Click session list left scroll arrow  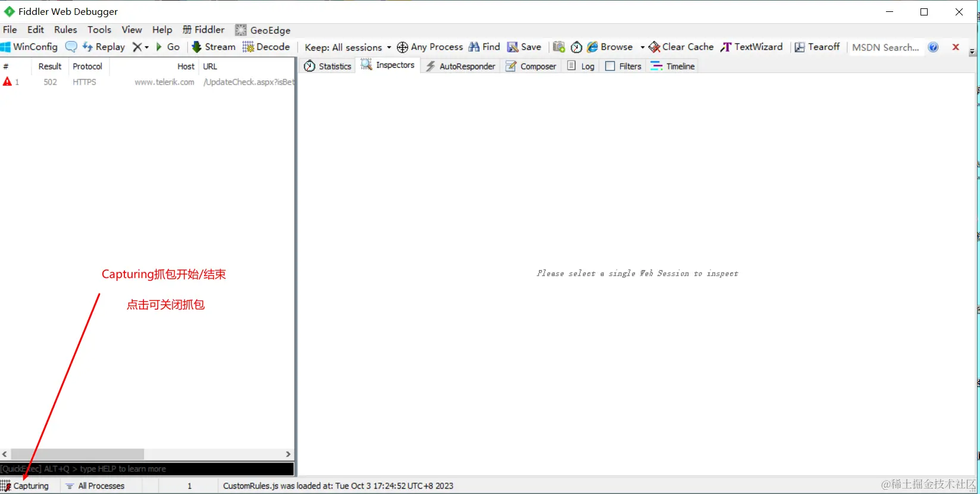(x=5, y=454)
